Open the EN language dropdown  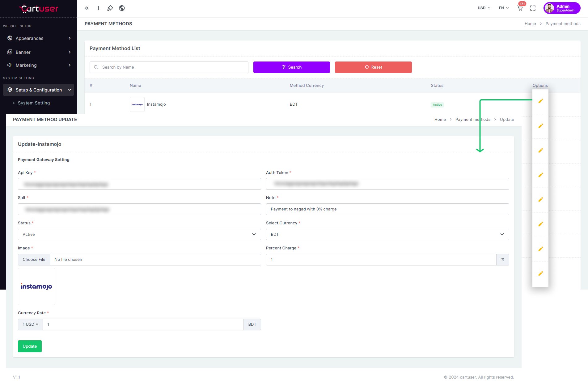[x=503, y=8]
